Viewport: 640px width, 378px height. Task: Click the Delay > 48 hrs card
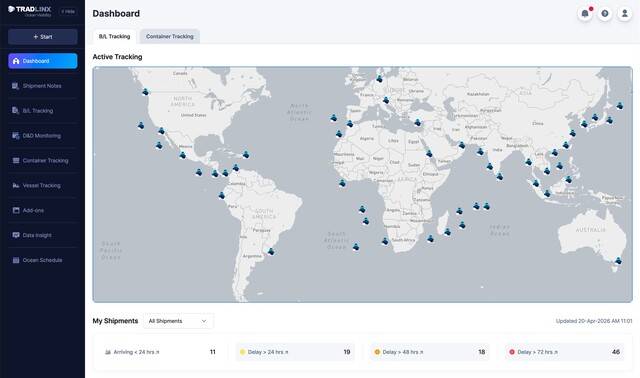click(x=430, y=352)
